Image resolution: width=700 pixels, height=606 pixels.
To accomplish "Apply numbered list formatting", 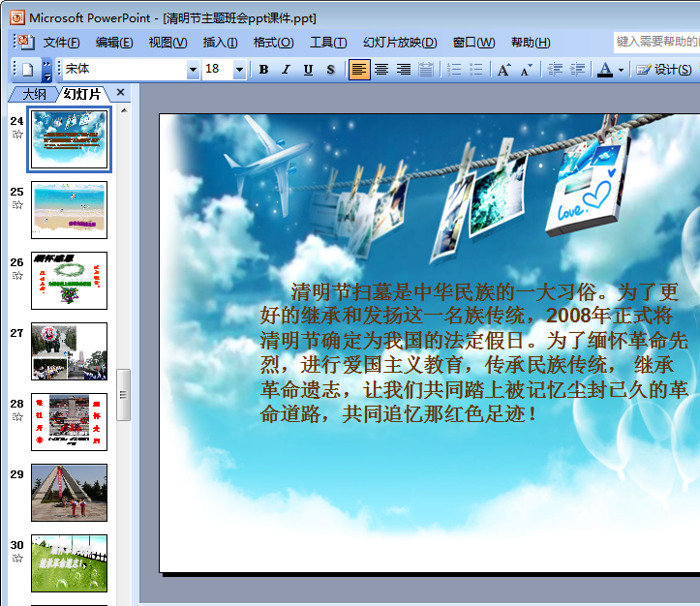I will [454, 70].
